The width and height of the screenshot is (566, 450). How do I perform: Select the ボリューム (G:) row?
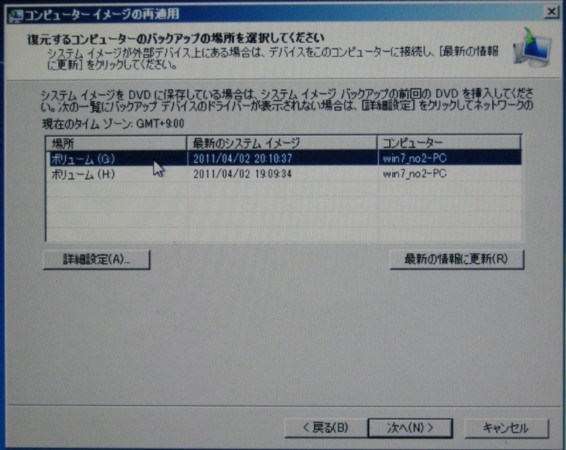click(283, 158)
